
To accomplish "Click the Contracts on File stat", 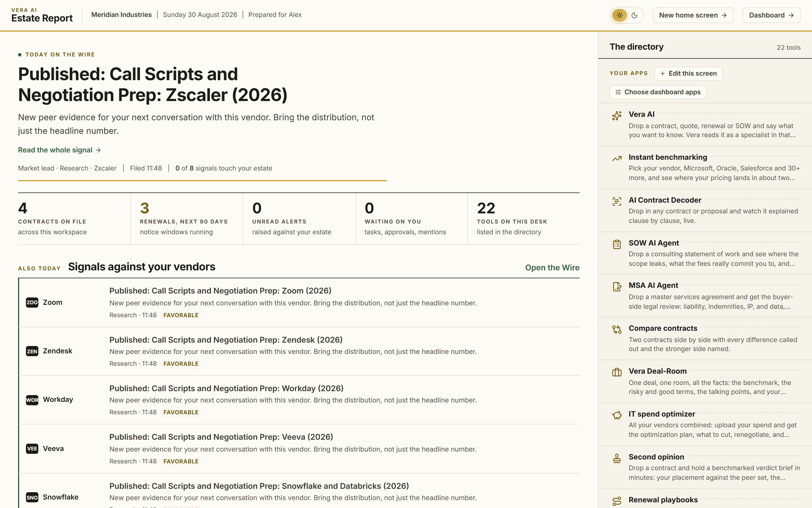I will (x=74, y=218).
